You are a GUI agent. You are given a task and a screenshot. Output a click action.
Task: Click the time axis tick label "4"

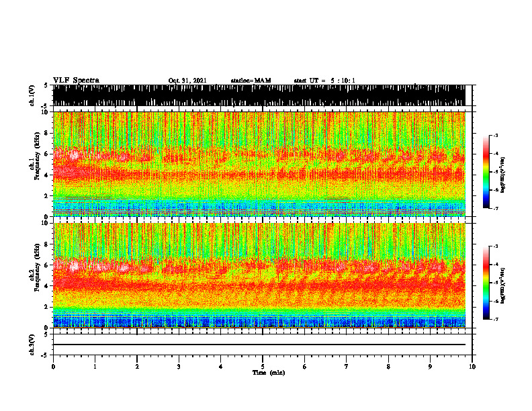221,367
